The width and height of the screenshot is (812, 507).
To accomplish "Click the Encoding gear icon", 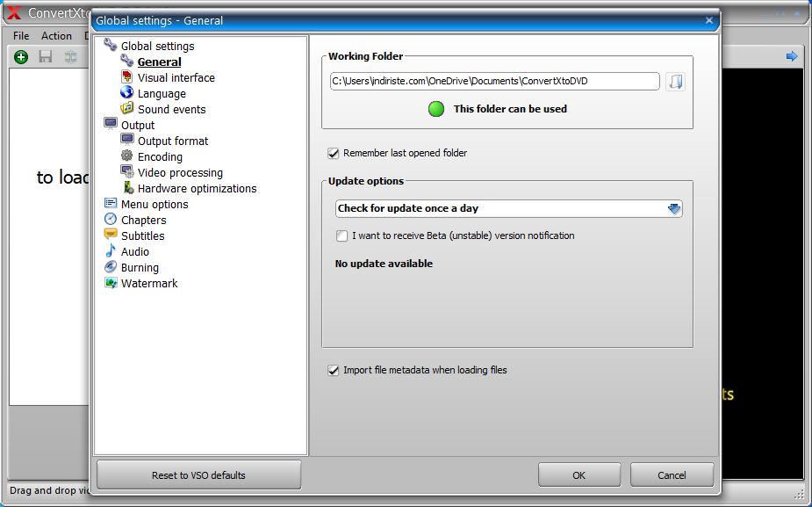I will 127,156.
